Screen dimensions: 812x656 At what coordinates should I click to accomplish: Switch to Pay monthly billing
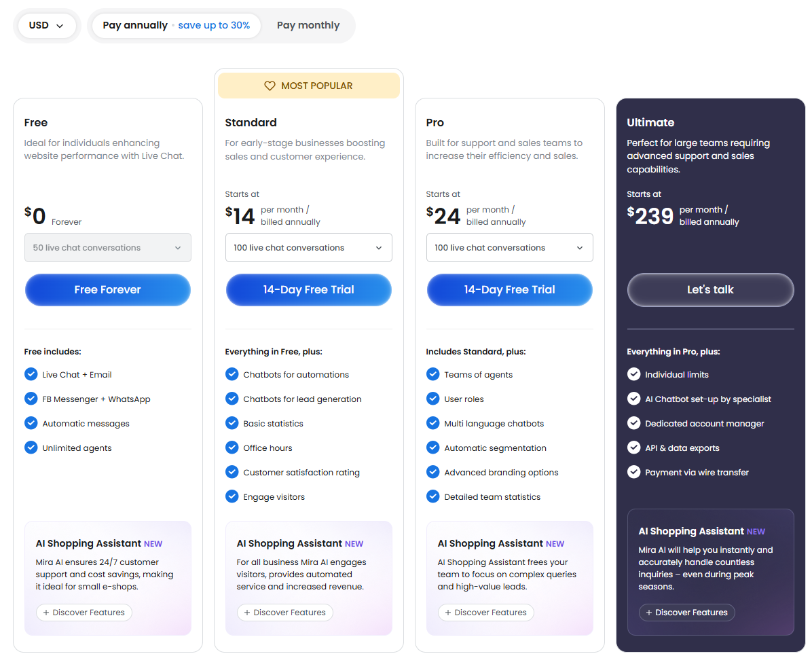(x=308, y=25)
